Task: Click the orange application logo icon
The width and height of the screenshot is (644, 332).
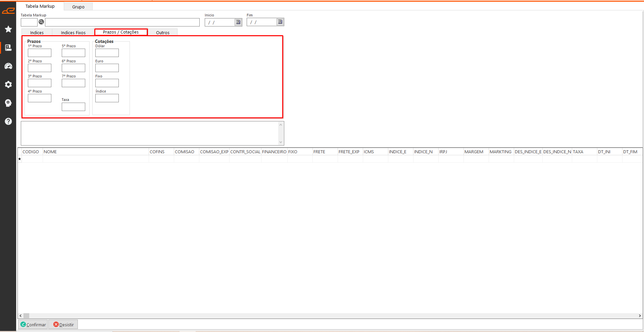Action: click(8, 11)
